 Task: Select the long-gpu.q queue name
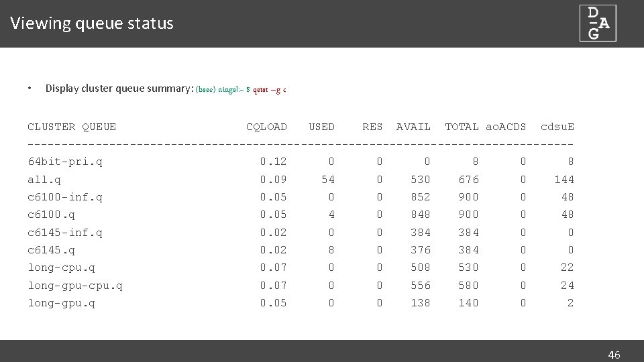pyautogui.click(x=62, y=303)
